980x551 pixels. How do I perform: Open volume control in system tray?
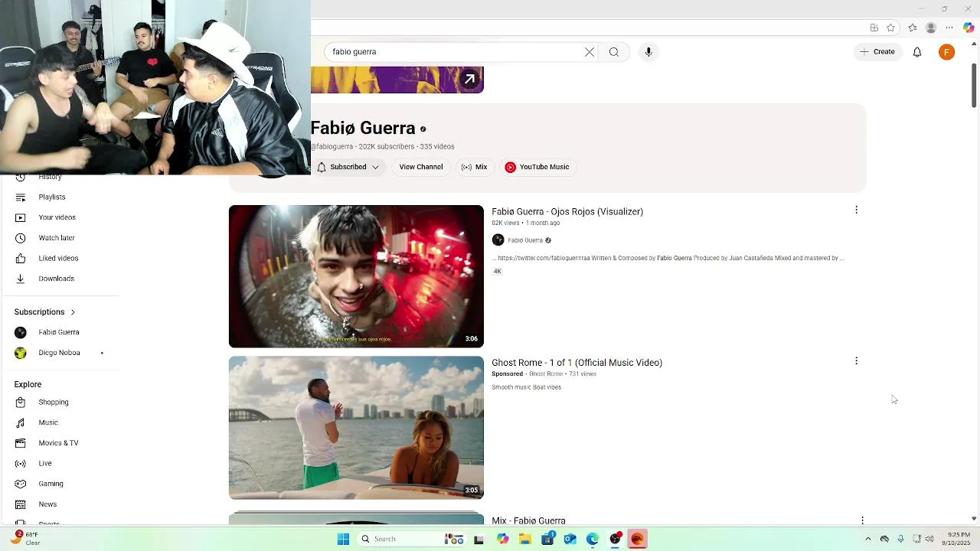click(x=931, y=539)
